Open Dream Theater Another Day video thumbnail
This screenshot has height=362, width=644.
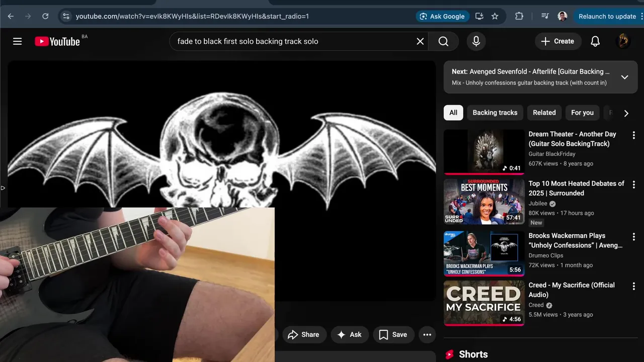[484, 152]
